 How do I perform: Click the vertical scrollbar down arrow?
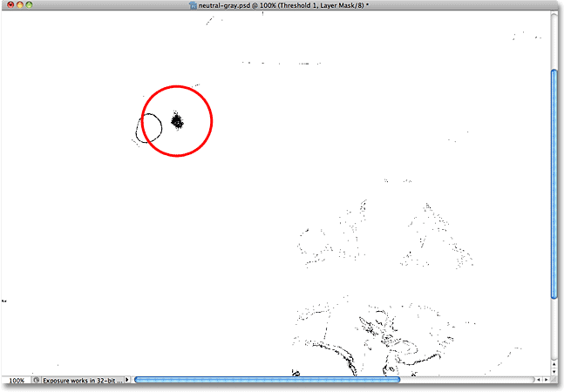(554, 371)
